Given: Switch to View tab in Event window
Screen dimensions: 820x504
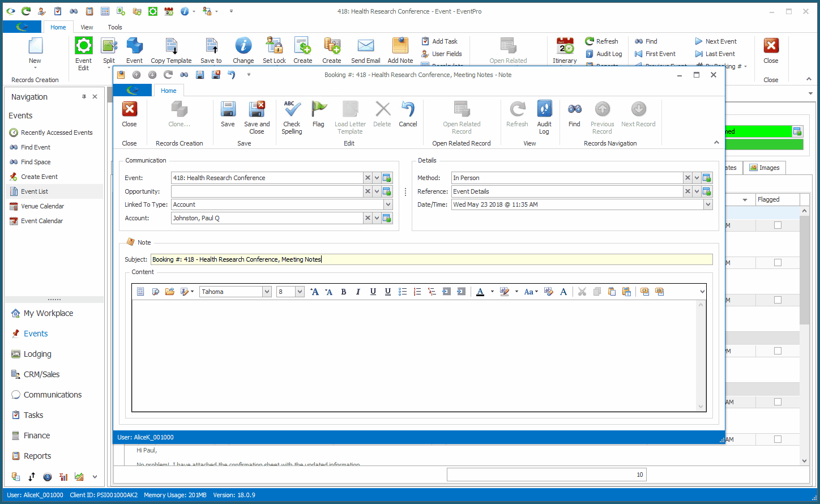Looking at the screenshot, I should 87,27.
